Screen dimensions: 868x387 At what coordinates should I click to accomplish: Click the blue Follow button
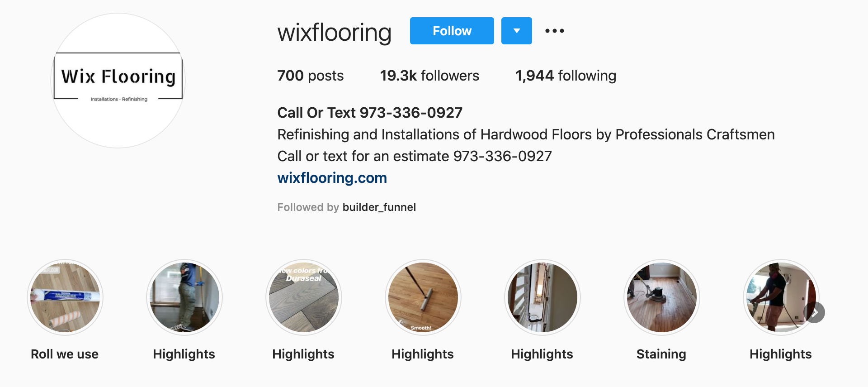point(452,31)
